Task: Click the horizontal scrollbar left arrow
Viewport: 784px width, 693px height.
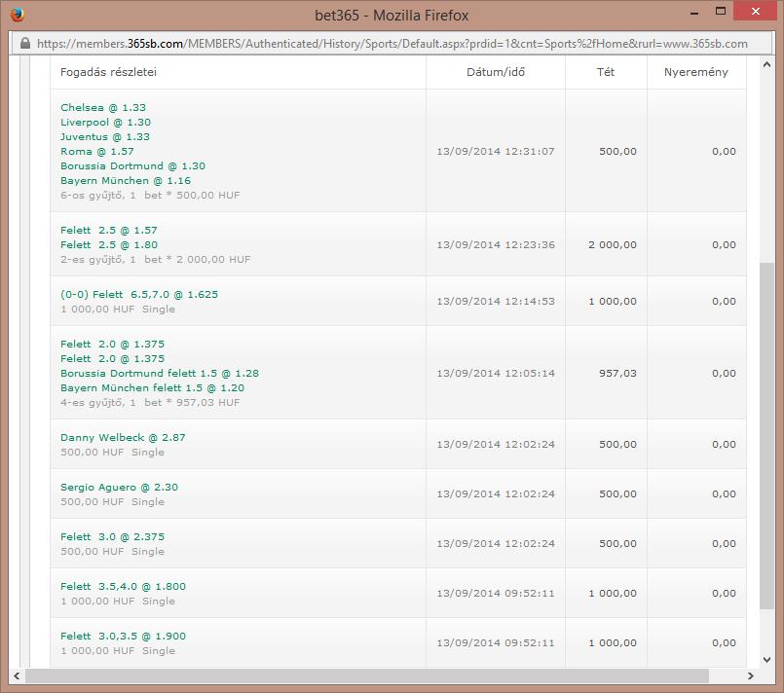Action: pos(17,676)
